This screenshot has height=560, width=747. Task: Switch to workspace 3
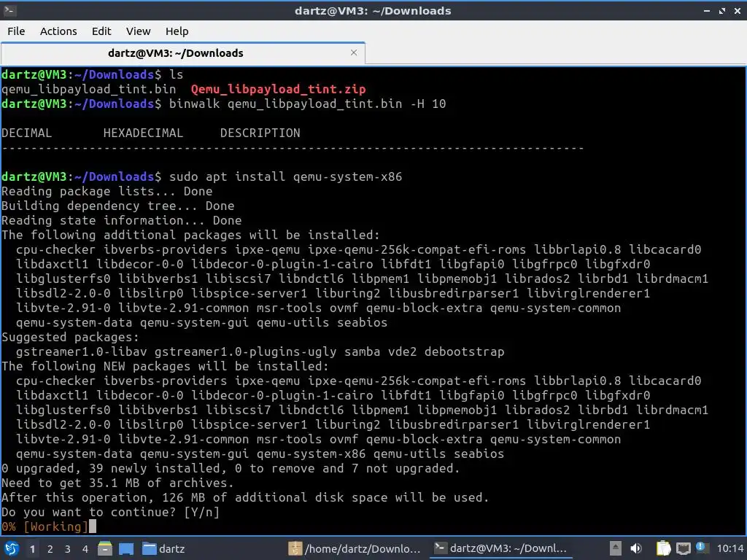click(x=68, y=549)
